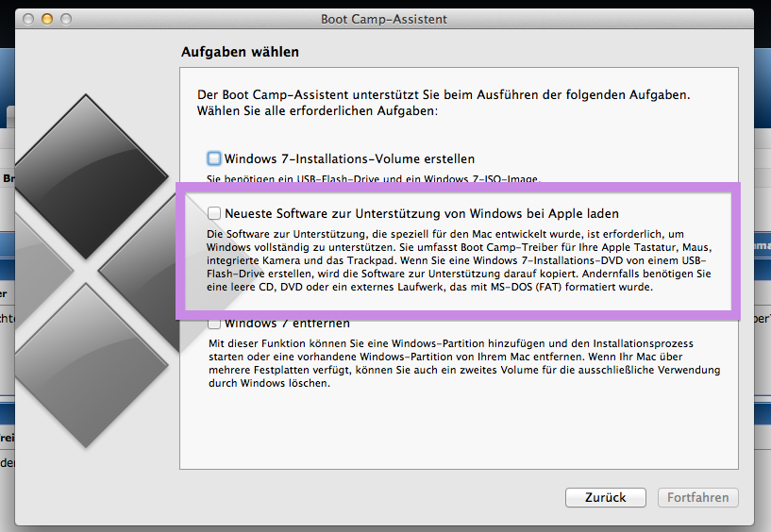The width and height of the screenshot is (771, 532).
Task: Click the Boot Camp diamond logo
Action: [x=93, y=271]
